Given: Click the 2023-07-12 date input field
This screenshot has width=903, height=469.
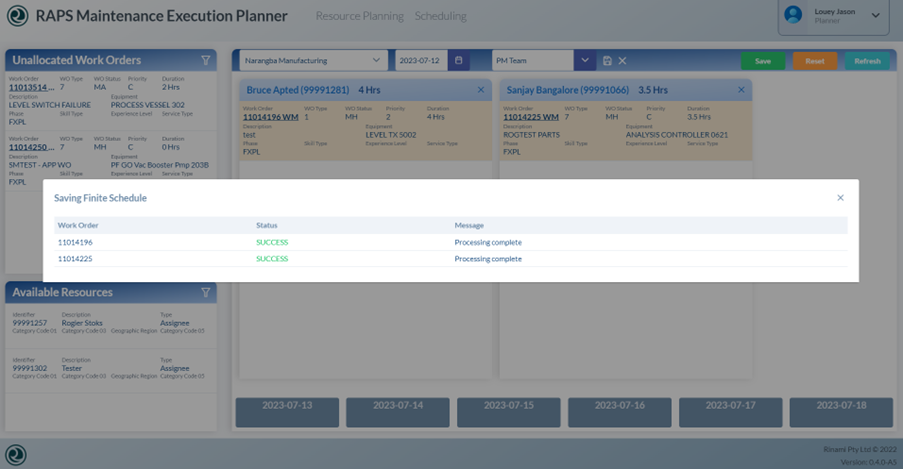Looking at the screenshot, I should pyautogui.click(x=420, y=61).
